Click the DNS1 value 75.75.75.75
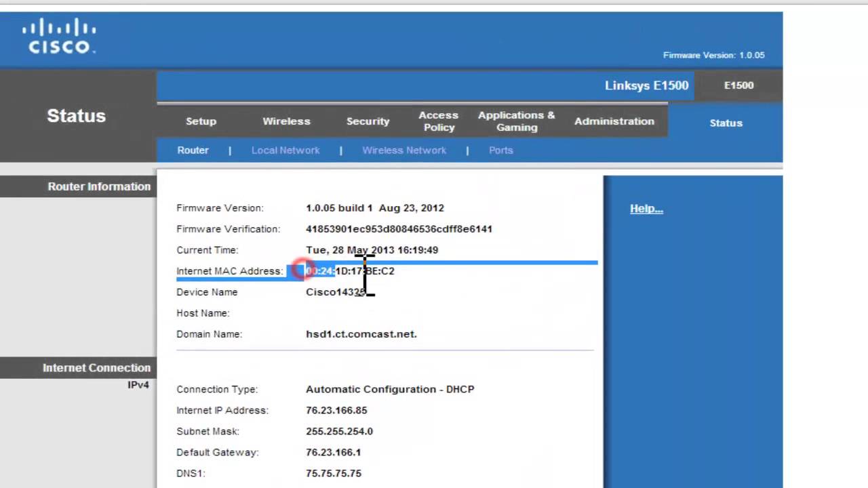The width and height of the screenshot is (868, 488). [x=333, y=473]
